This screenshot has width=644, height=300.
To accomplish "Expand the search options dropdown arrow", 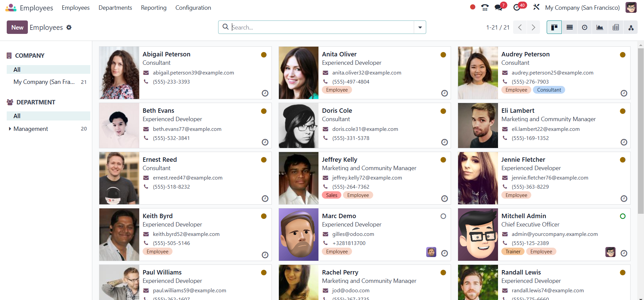I will click(x=420, y=27).
